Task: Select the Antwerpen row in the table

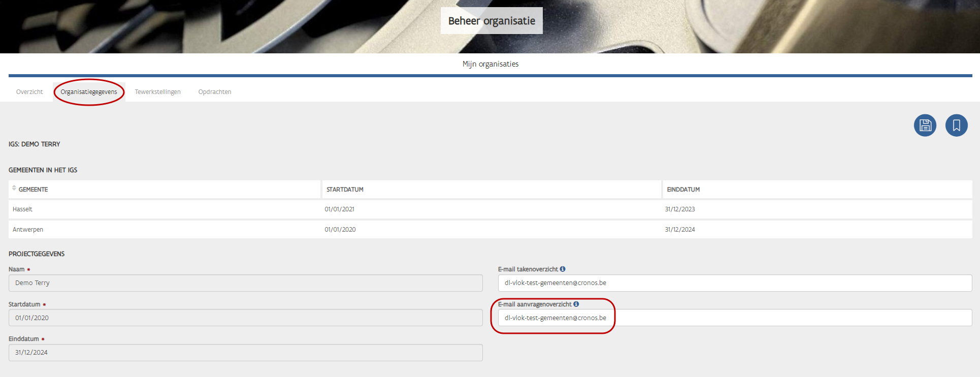Action: 28,230
